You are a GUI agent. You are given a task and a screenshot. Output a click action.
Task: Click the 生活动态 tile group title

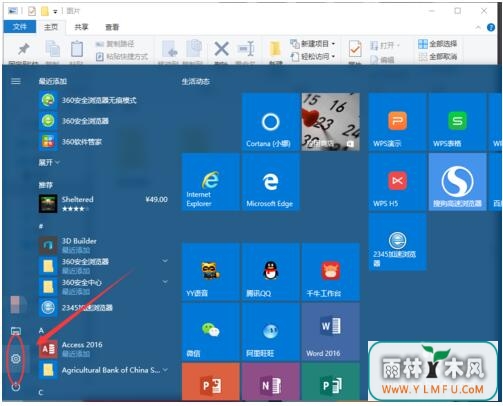coord(196,81)
